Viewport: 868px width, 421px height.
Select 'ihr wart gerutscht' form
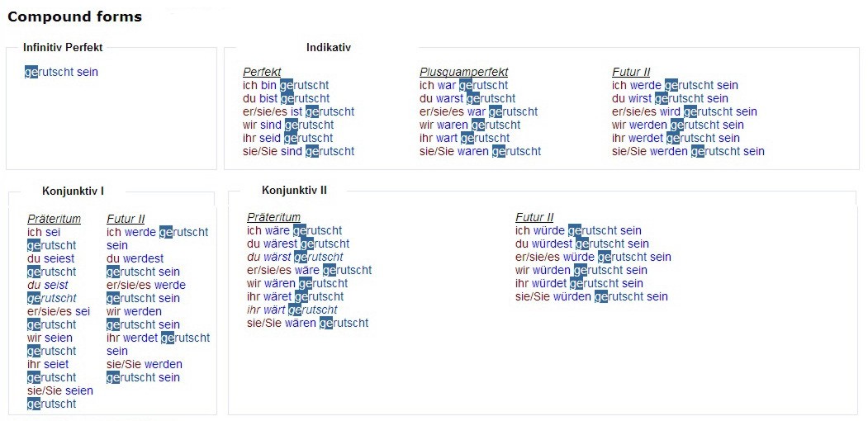click(x=465, y=139)
